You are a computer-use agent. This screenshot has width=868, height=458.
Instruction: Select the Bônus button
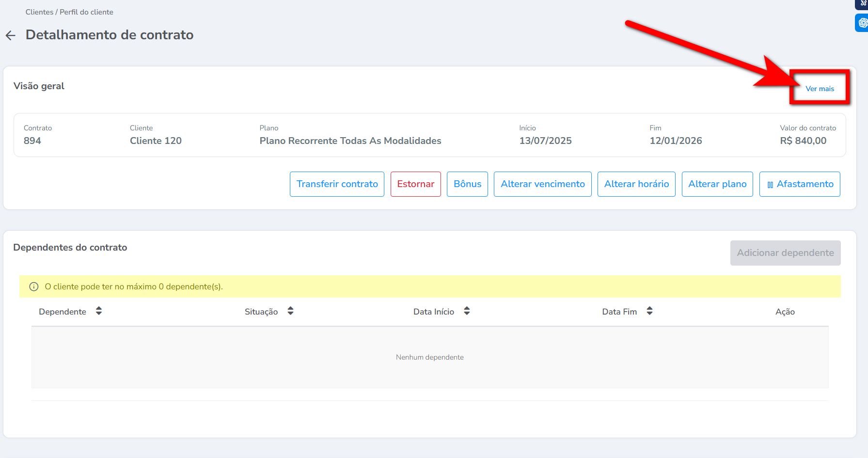pyautogui.click(x=467, y=184)
